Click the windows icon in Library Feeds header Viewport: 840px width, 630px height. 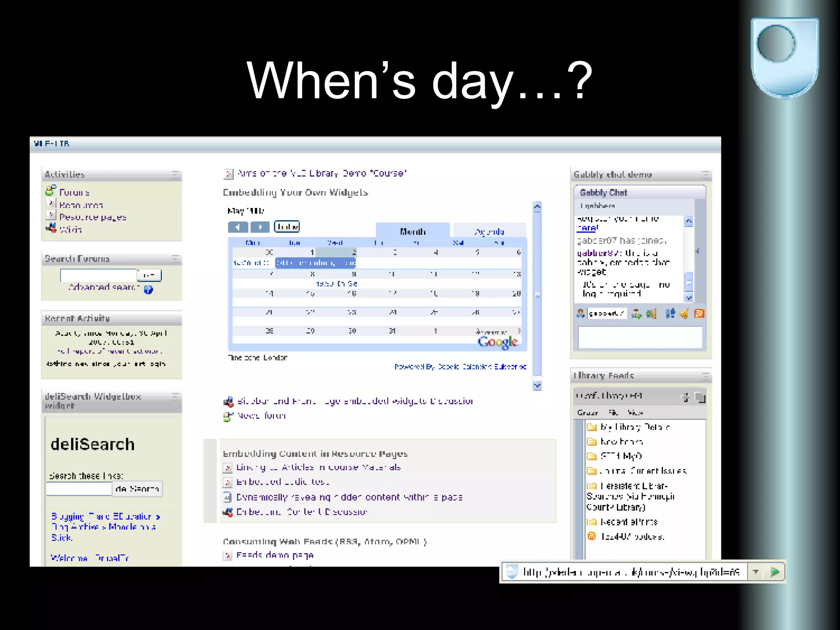tap(700, 397)
